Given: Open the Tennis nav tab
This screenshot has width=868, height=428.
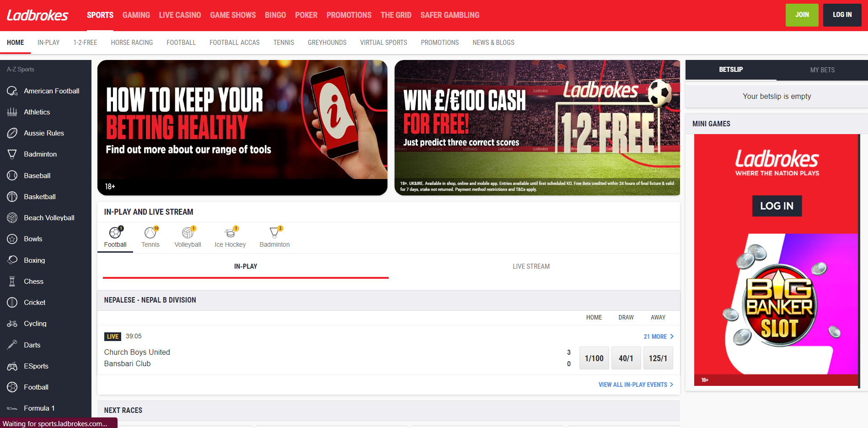Looking at the screenshot, I should pyautogui.click(x=284, y=43).
